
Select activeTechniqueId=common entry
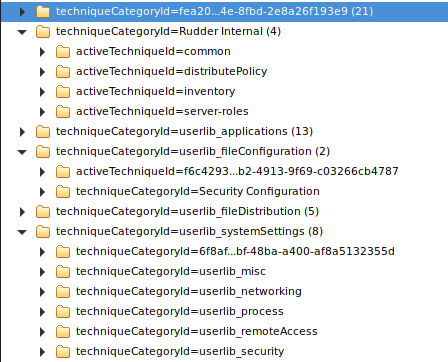(x=153, y=51)
